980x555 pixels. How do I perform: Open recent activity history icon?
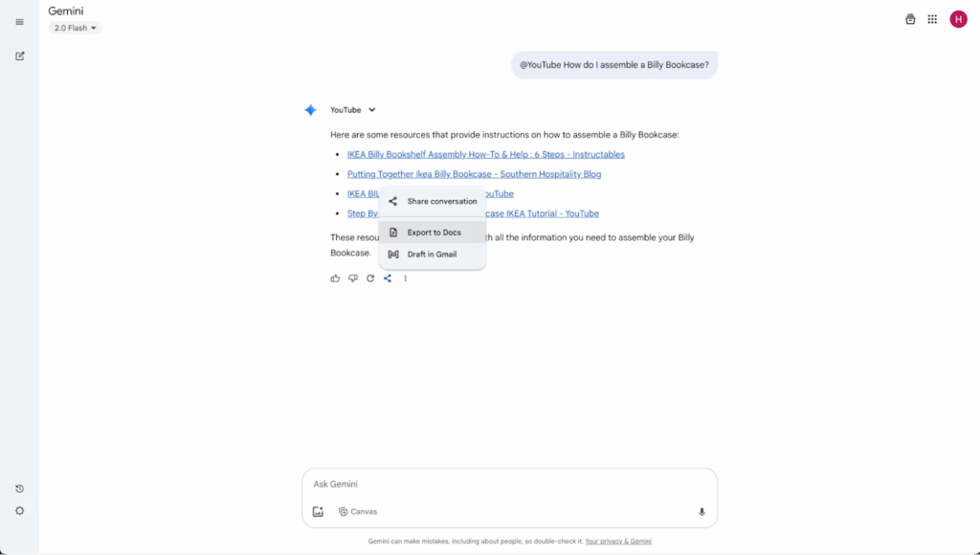[x=19, y=489]
